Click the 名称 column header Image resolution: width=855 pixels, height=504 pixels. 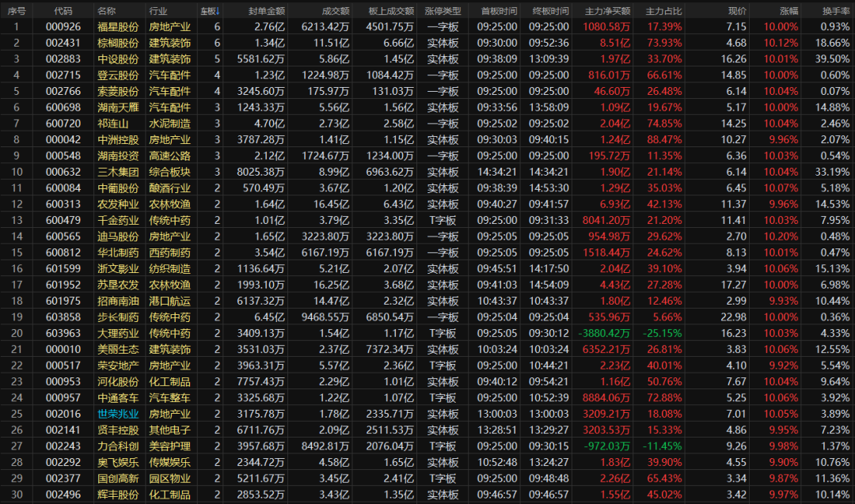pyautogui.click(x=106, y=11)
